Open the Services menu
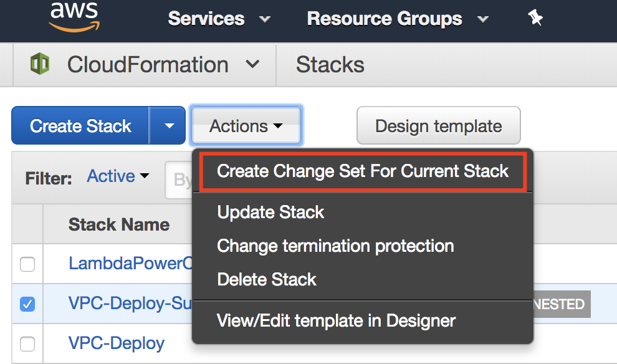617x364 pixels. coord(219,19)
